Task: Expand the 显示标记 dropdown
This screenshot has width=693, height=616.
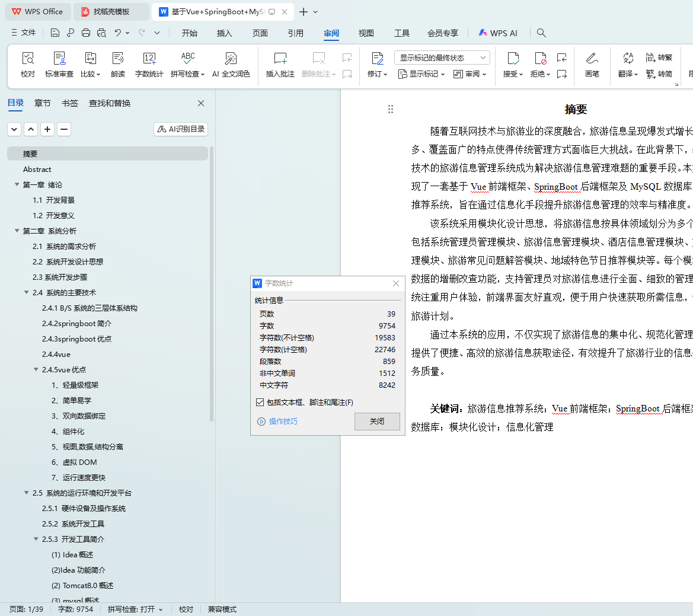Action: [x=421, y=74]
